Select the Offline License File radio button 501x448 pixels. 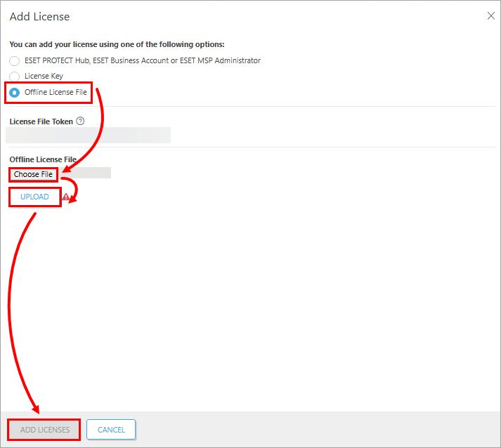pos(14,93)
